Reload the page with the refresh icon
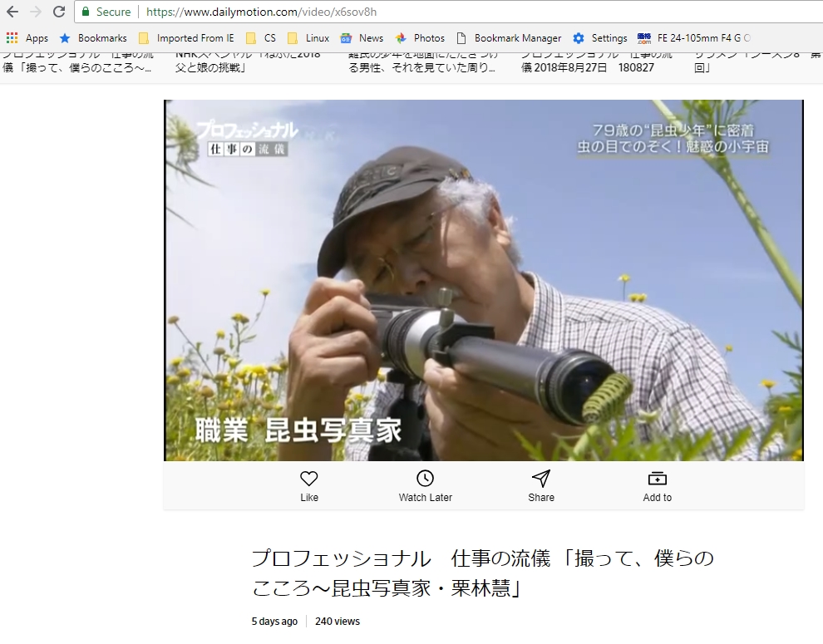Viewport: 823px width, 644px height. click(59, 12)
